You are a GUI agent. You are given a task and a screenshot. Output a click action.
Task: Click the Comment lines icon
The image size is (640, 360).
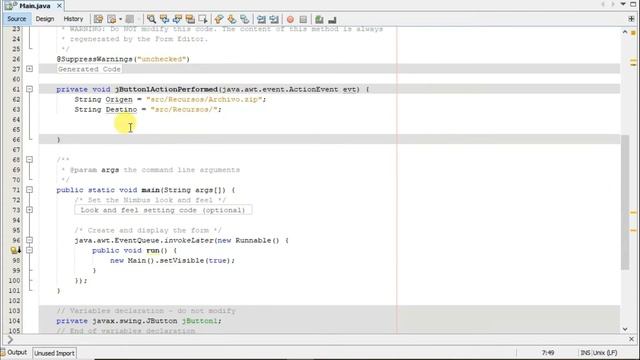click(x=319, y=19)
